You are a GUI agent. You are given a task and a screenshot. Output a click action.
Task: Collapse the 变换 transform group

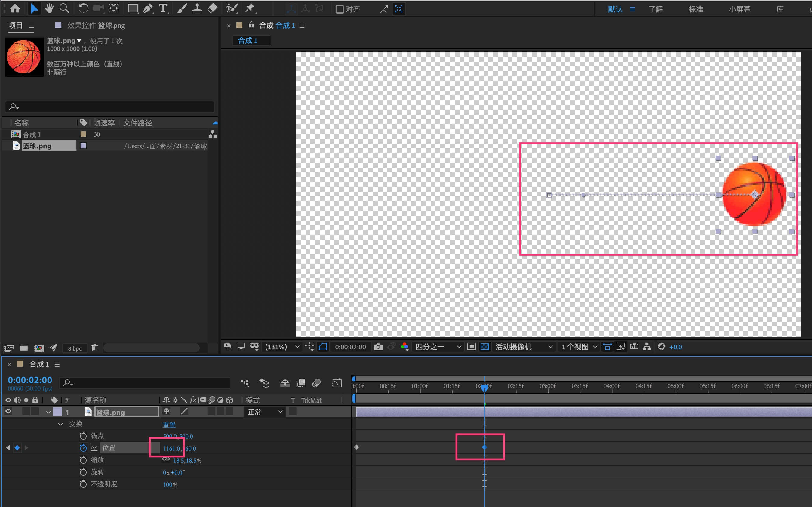[60, 424]
